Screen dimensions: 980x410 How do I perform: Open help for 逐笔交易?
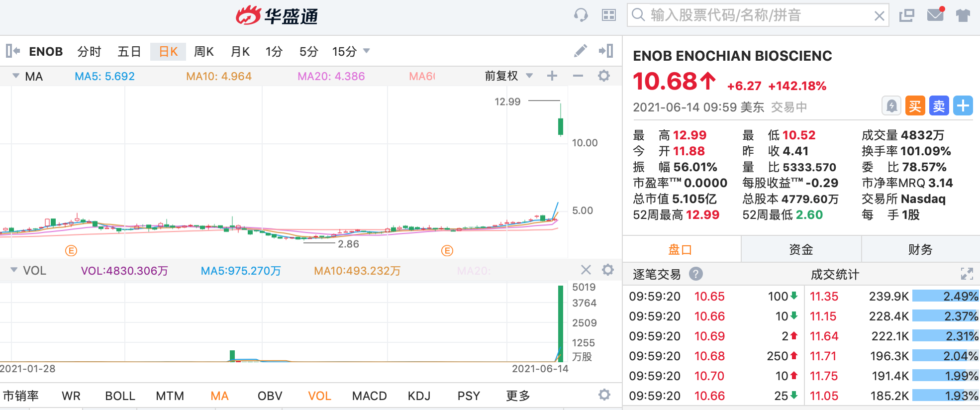pos(696,274)
